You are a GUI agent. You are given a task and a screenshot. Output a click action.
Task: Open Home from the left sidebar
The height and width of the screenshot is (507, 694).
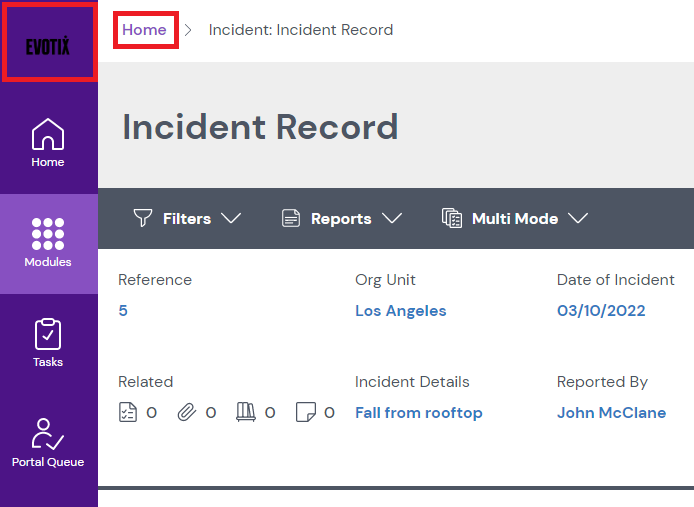point(48,143)
